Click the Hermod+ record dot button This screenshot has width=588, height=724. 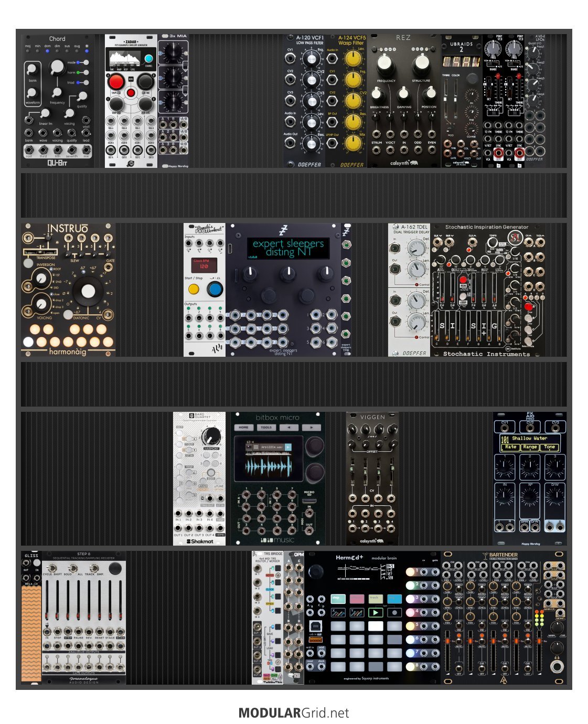tap(394, 612)
